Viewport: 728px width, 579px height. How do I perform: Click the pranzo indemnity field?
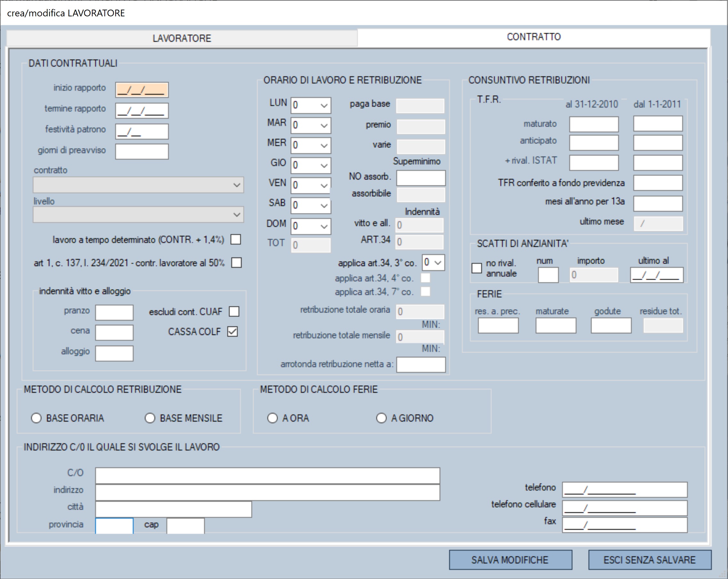point(114,312)
